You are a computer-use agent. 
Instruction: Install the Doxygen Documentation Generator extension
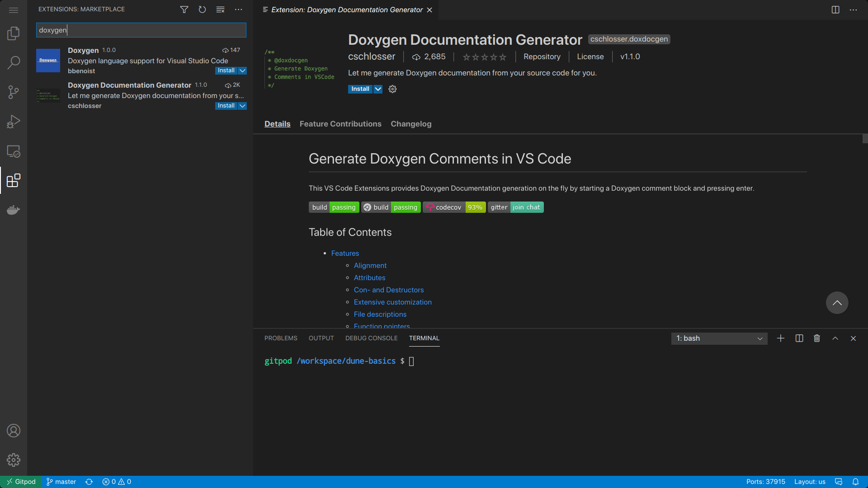226,106
